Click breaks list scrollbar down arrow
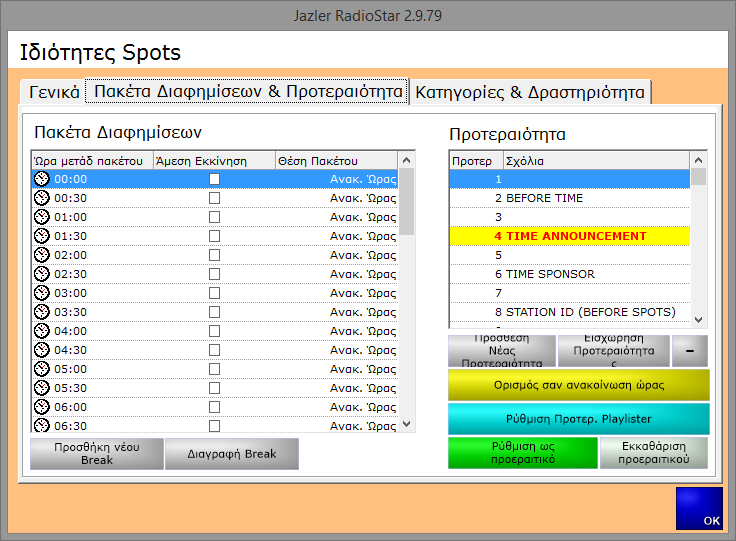The image size is (736, 541). [x=406, y=424]
